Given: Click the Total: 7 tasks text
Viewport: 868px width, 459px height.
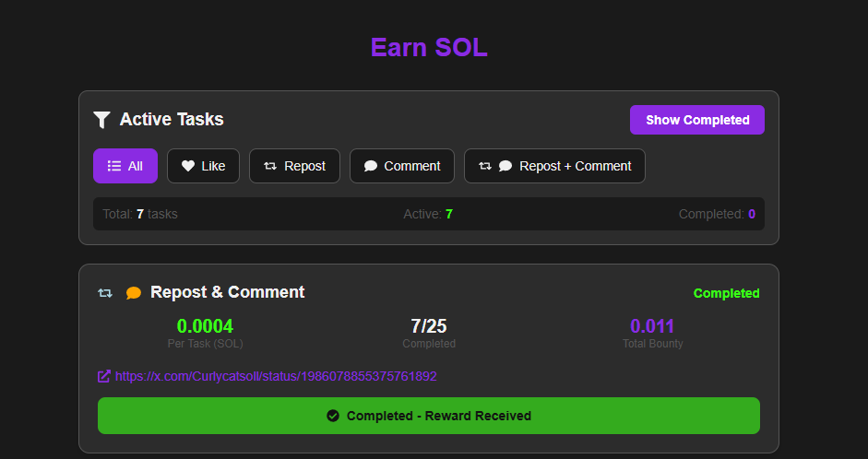Looking at the screenshot, I should point(140,214).
